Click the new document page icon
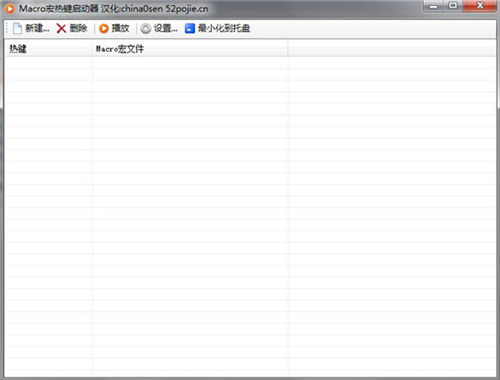The image size is (500, 380). [x=17, y=28]
